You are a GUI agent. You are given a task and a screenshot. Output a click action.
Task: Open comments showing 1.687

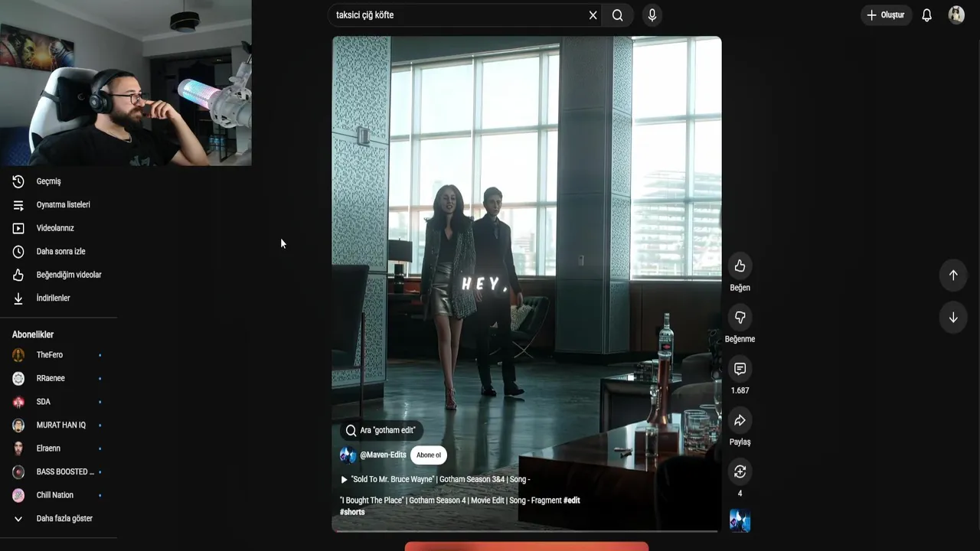pyautogui.click(x=740, y=369)
